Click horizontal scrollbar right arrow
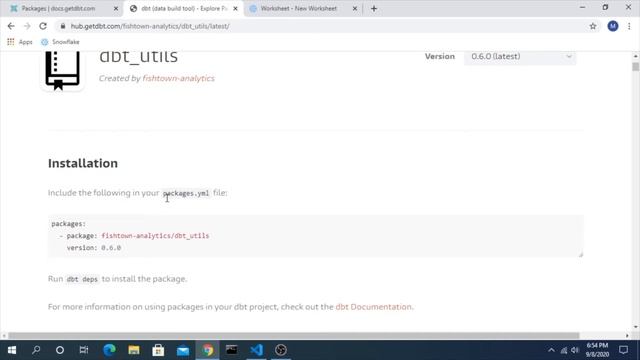Image resolution: width=640 pixels, height=360 pixels. 627,336
